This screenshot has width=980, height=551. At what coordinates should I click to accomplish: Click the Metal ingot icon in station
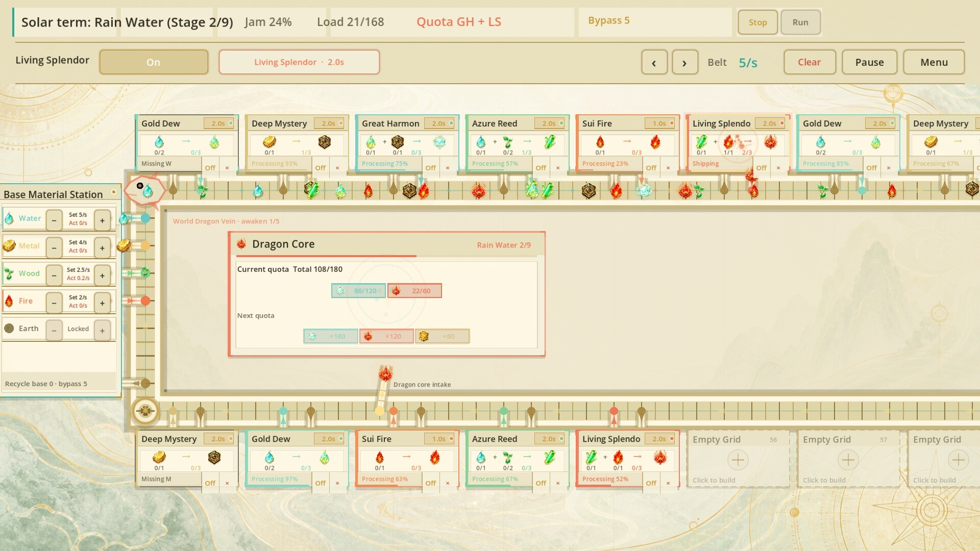[9, 246]
